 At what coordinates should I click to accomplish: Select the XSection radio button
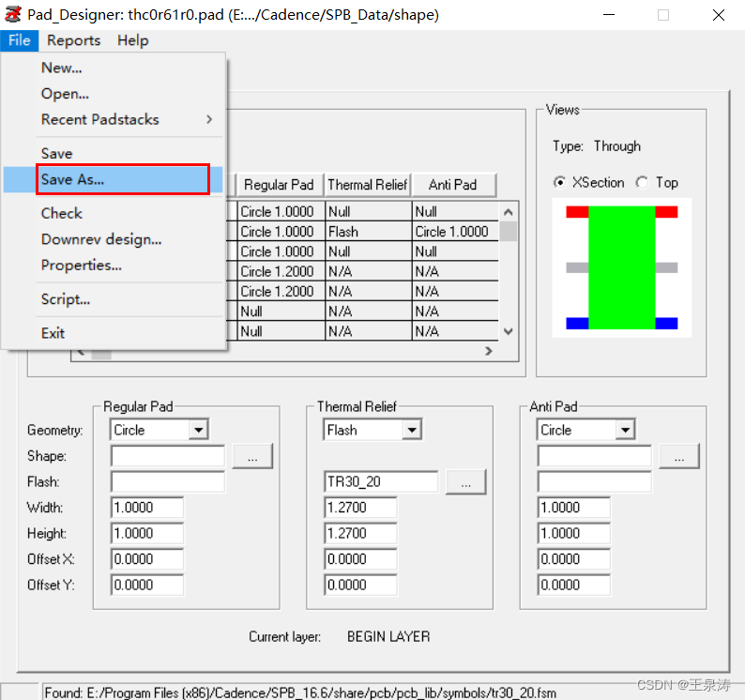[560, 183]
